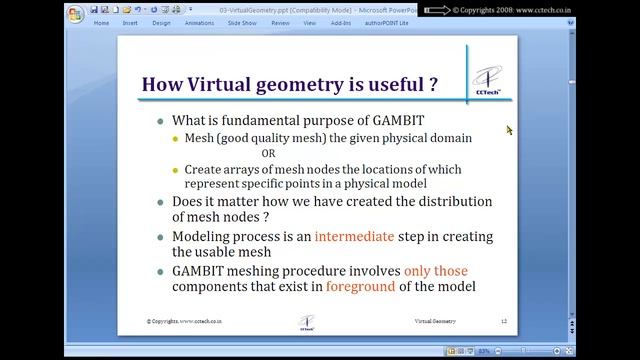This screenshot has height=360, width=640.
Task: Create a new blank presentation icon
Action: pos(116,9)
